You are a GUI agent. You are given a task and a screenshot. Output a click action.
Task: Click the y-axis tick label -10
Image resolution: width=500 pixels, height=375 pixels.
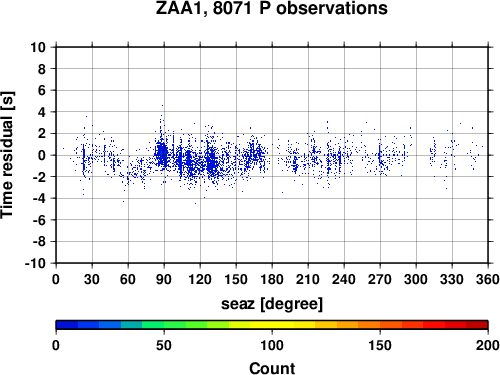tap(35, 263)
